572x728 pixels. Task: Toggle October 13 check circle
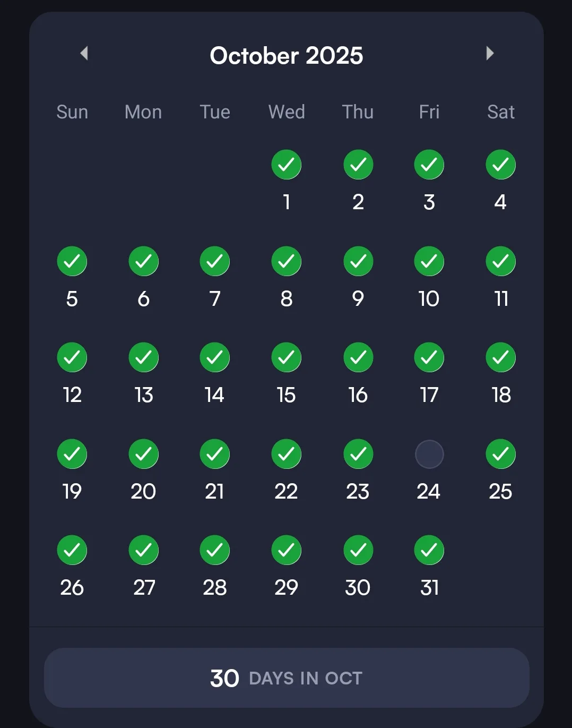(144, 358)
